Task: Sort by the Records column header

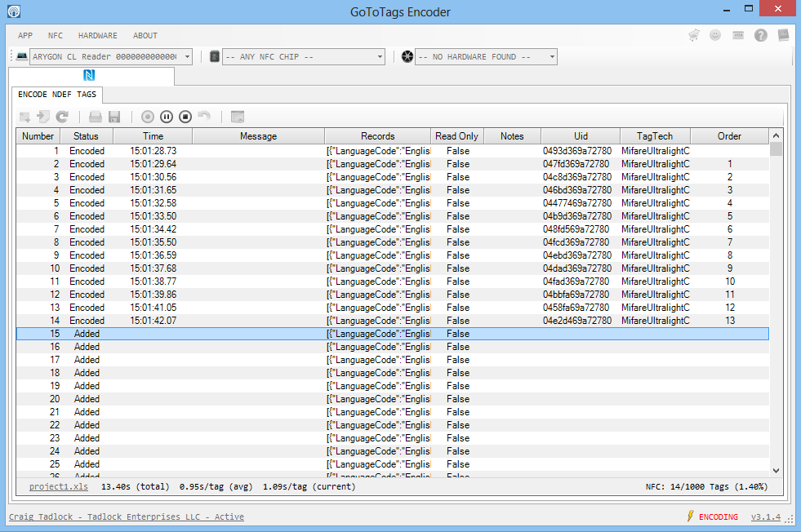Action: (377, 136)
